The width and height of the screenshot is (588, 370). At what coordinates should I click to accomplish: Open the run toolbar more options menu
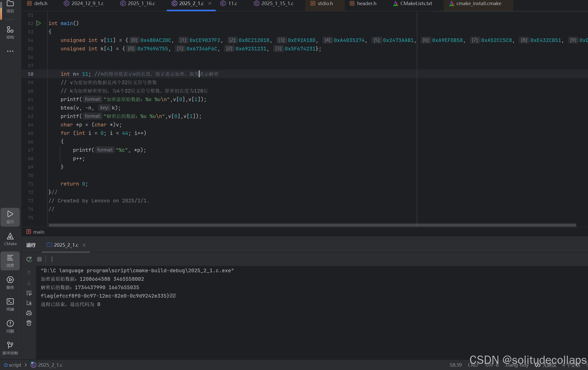(52, 259)
